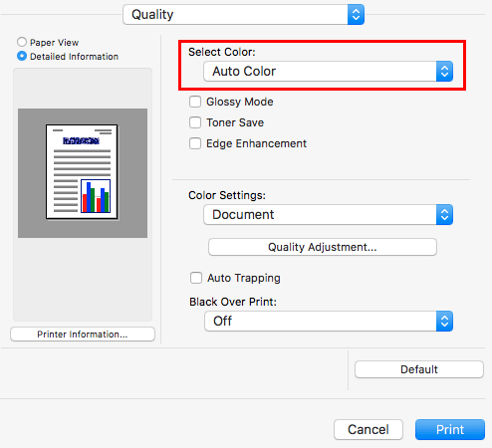Toggle the Auto Trapping checkbox
The image size is (492, 448).
[x=196, y=278]
